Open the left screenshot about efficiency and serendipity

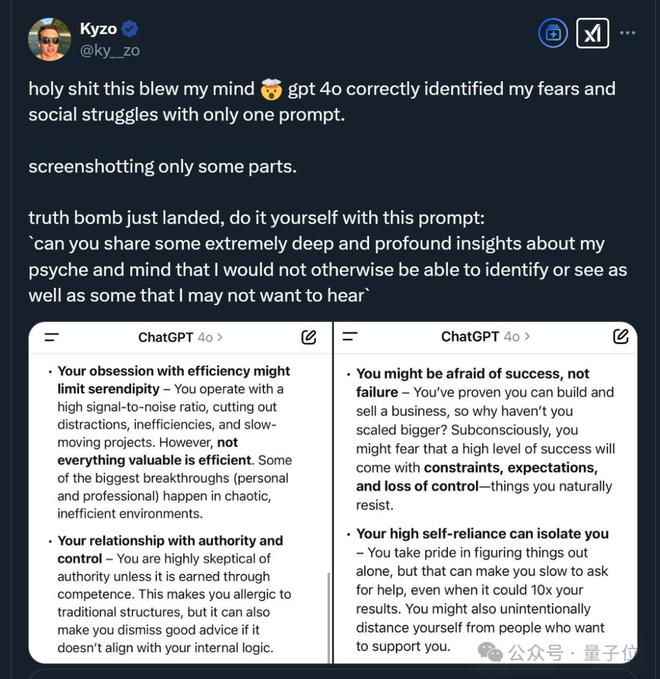click(x=181, y=492)
